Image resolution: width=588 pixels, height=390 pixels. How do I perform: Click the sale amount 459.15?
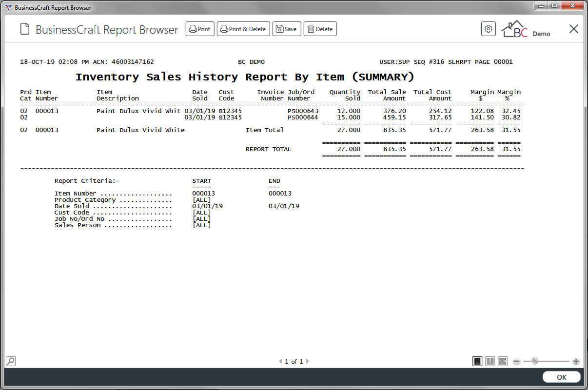[394, 117]
